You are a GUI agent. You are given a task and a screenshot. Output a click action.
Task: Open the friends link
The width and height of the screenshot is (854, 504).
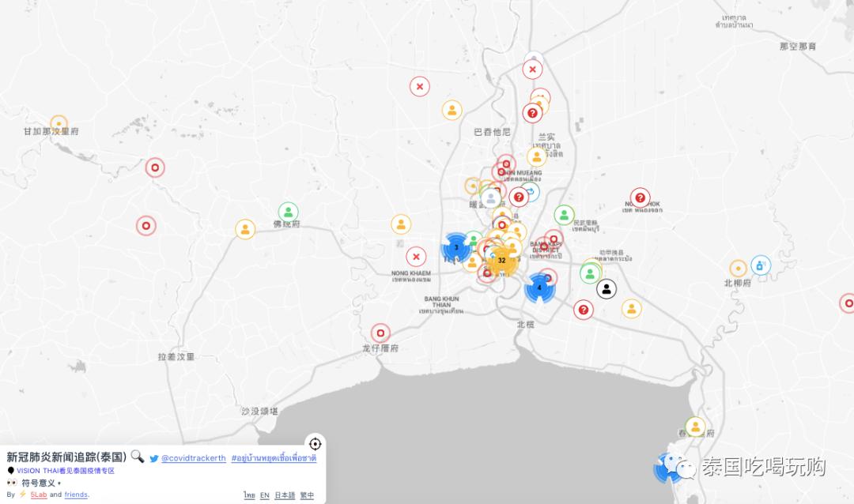76,495
